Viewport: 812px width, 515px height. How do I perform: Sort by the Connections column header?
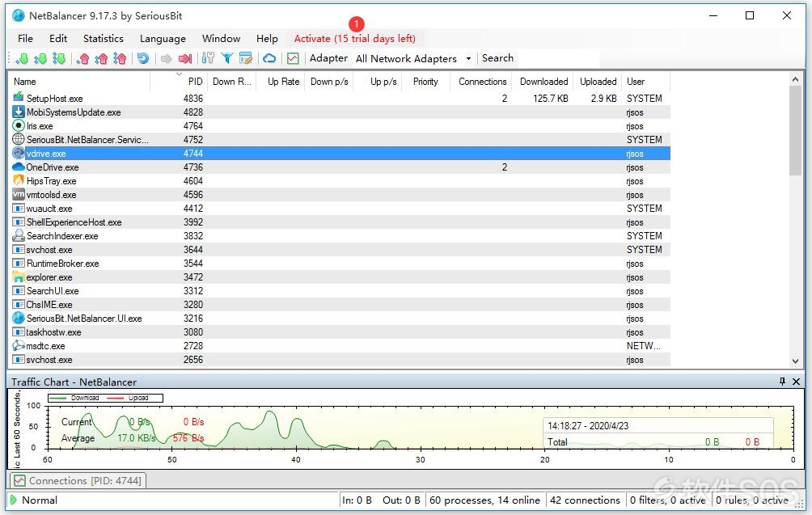[481, 82]
